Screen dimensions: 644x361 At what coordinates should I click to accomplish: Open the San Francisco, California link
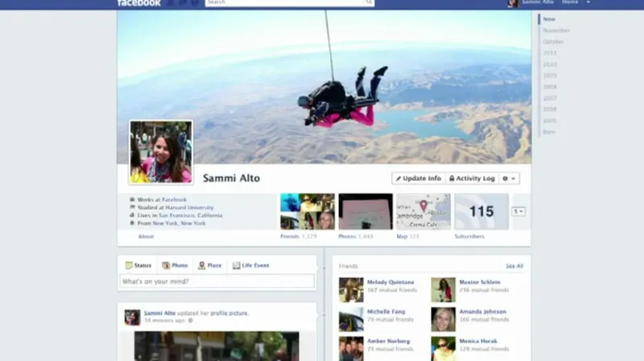(191, 215)
